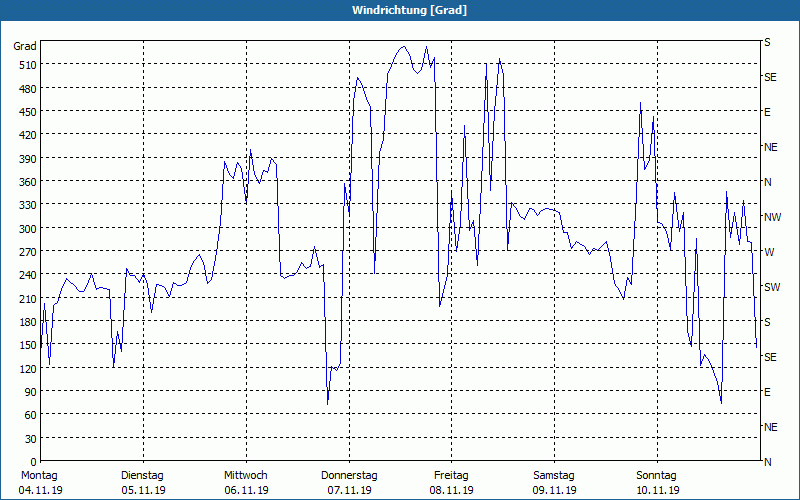Click the "Montag" day label
Screen dimensions: 800x500
(x=39, y=476)
